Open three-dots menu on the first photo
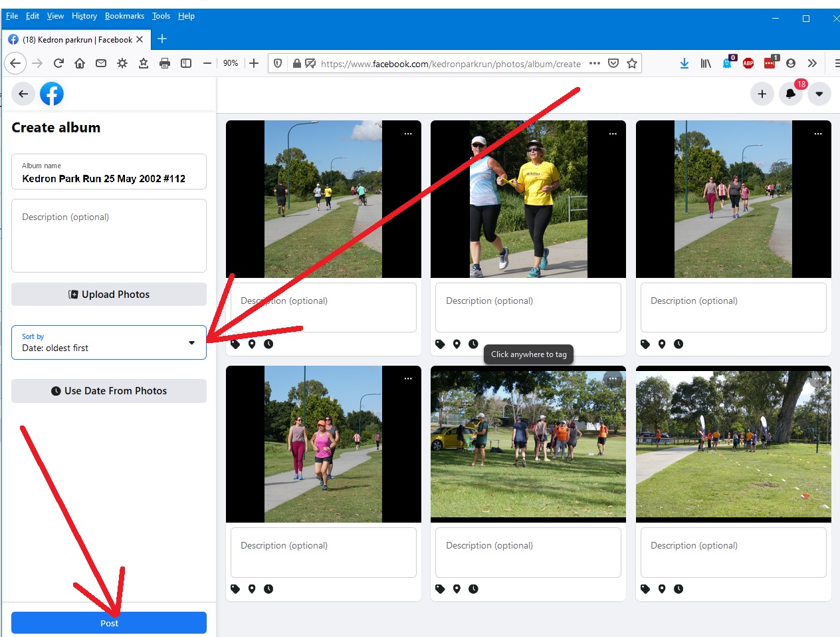This screenshot has height=637, width=840. 408,134
